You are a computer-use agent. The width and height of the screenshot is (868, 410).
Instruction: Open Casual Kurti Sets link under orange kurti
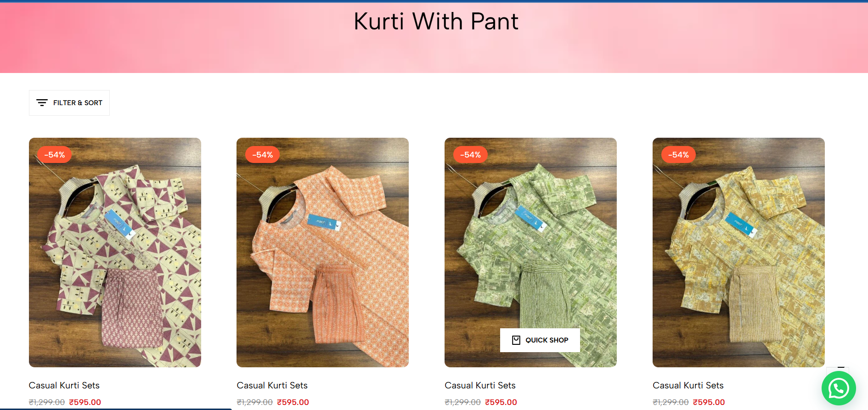(x=272, y=385)
